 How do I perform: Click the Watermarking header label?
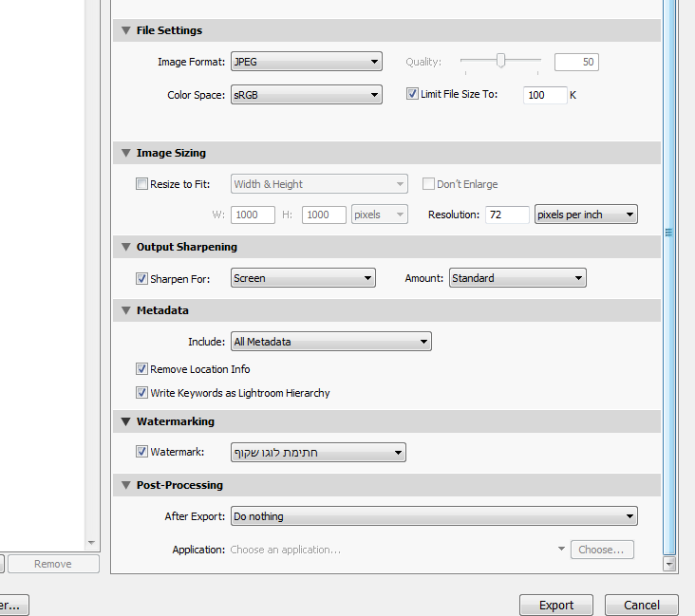click(x=176, y=421)
